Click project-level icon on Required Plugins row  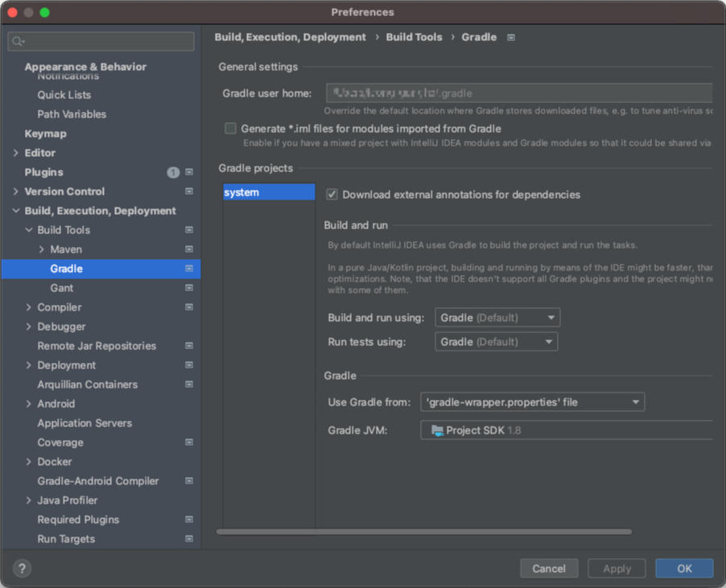click(x=189, y=520)
